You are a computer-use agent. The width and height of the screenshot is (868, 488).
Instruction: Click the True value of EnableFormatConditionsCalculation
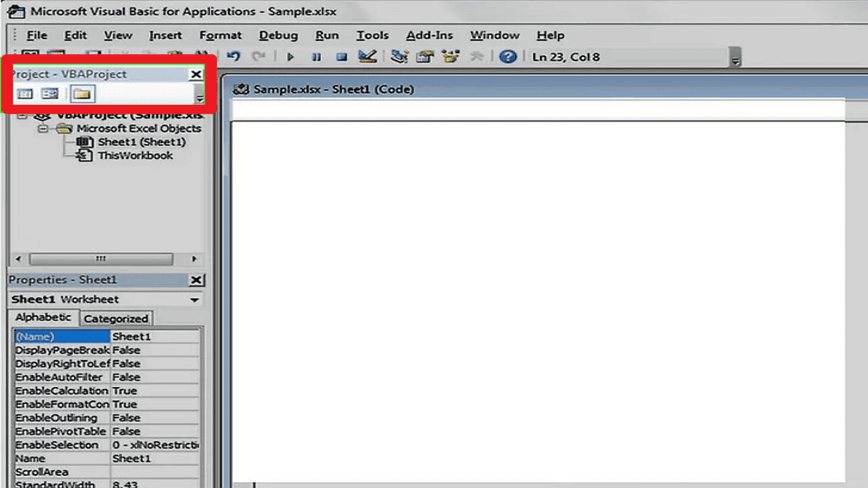click(155, 404)
